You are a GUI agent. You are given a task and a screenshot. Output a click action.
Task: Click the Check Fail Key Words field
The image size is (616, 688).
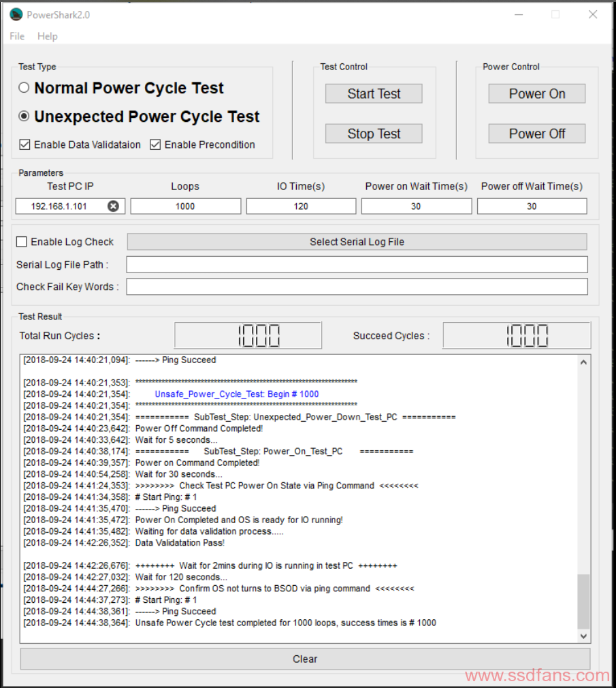tap(357, 287)
